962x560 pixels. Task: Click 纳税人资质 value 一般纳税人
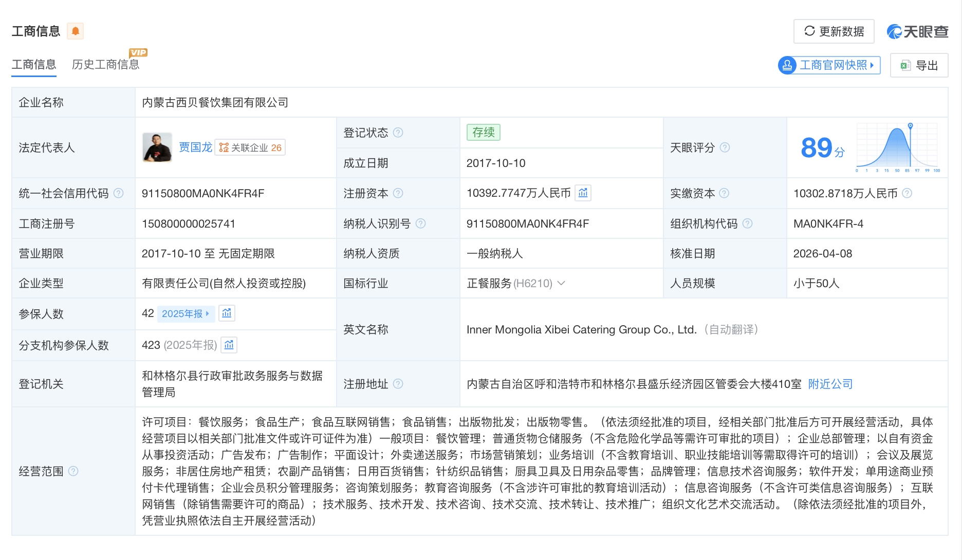pyautogui.click(x=495, y=253)
